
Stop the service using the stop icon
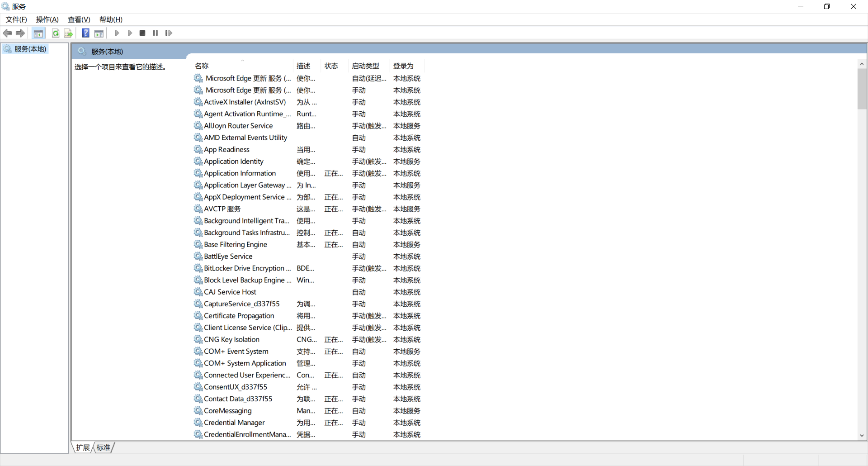(x=142, y=33)
